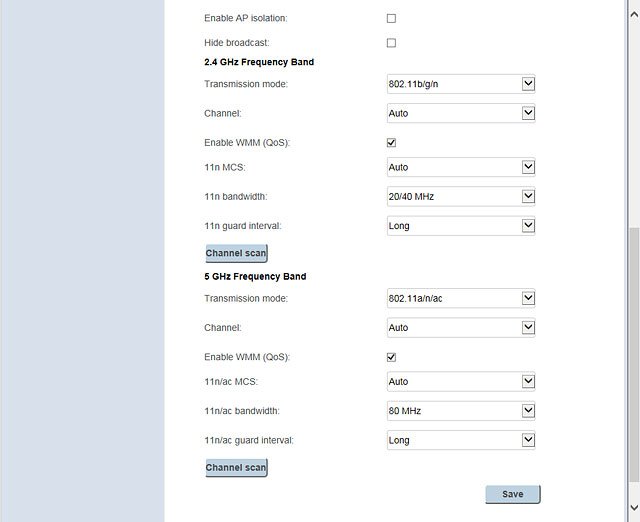Screen dimensions: 640x522
Task: Expand the 11n/ac MCS dropdown
Action: coord(461,382)
